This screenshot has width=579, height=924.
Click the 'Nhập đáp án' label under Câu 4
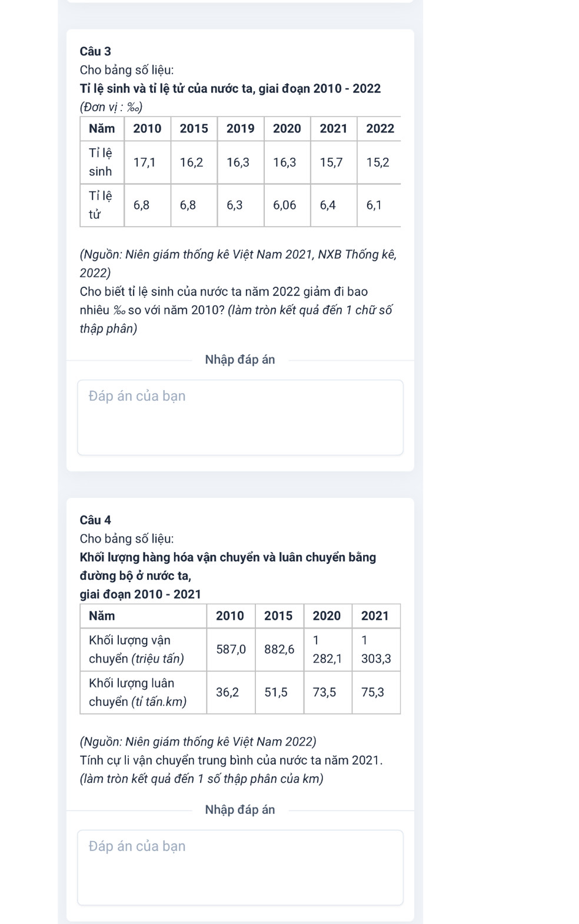pyautogui.click(x=240, y=810)
